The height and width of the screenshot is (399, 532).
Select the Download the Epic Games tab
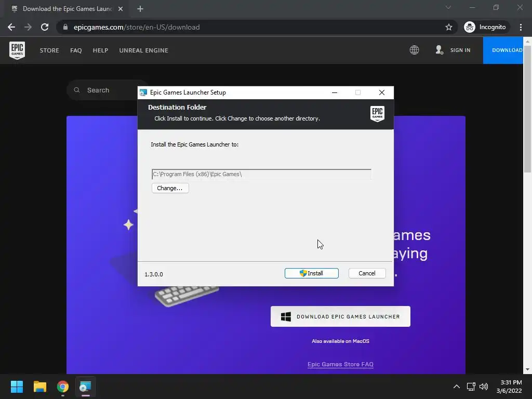[67, 9]
